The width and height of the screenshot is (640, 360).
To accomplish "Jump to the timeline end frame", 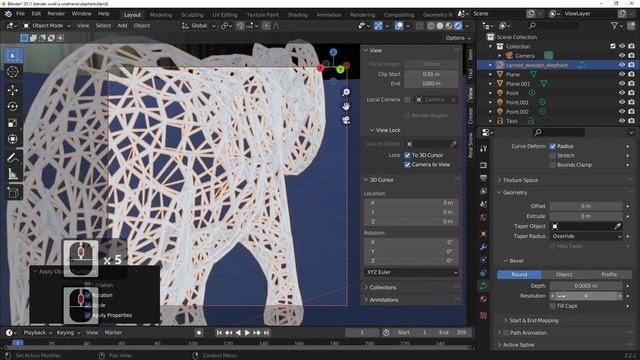I will [x=266, y=333].
